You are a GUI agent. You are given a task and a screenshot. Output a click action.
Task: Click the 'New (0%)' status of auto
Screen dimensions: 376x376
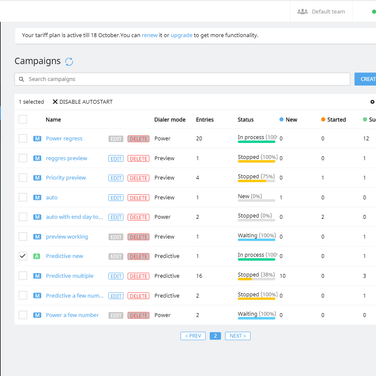(x=250, y=196)
